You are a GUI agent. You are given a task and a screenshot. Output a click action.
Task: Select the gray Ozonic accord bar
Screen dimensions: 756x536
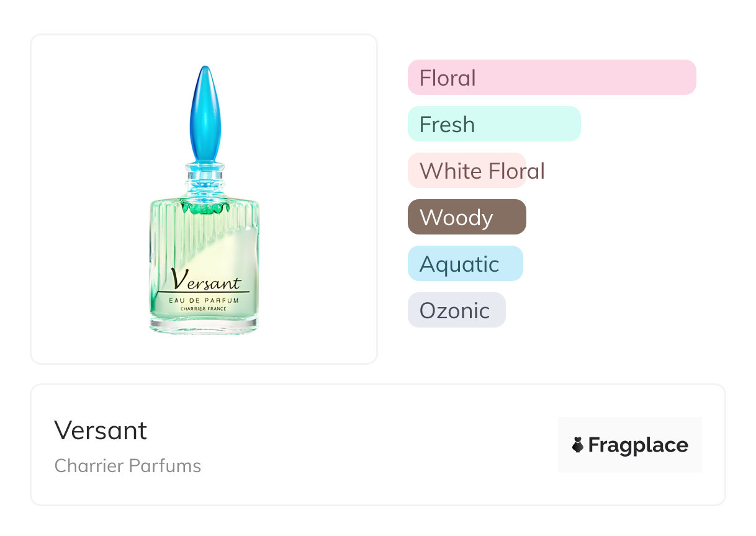tap(457, 310)
